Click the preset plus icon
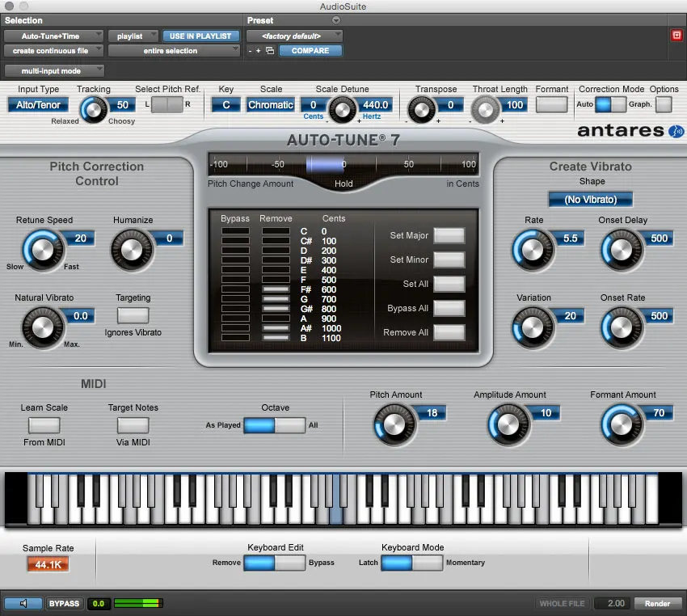Screen dimensions: 687x616 point(259,51)
